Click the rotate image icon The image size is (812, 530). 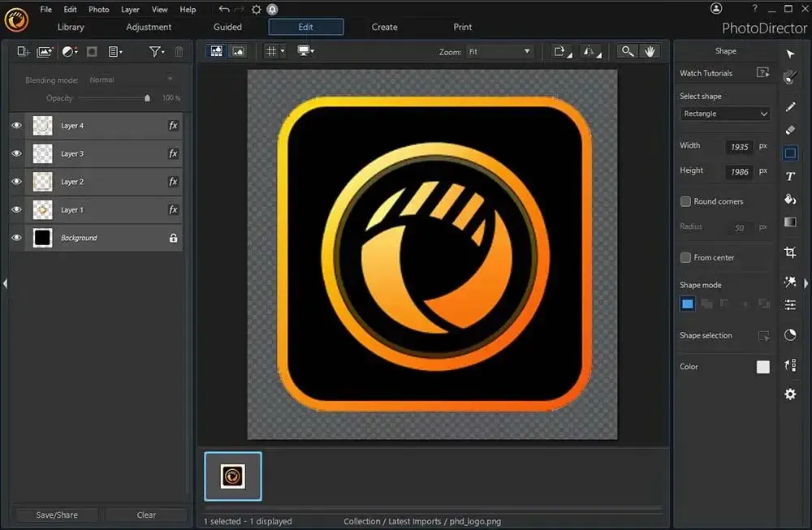coord(562,51)
